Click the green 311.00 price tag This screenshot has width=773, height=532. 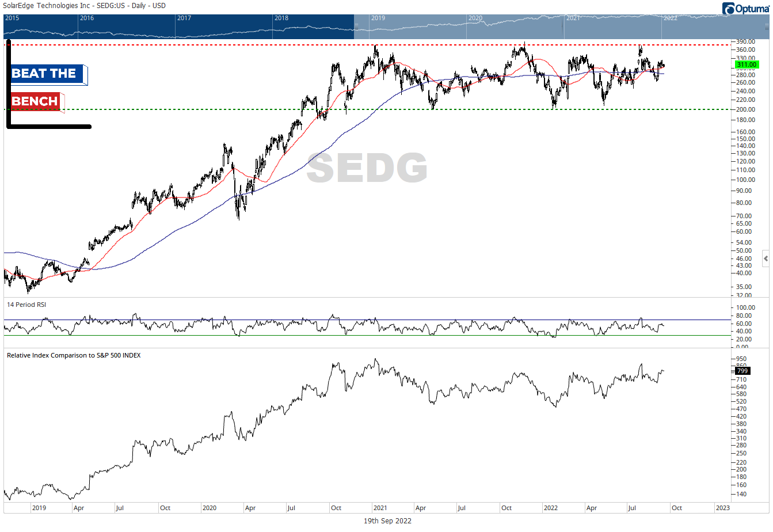(x=747, y=65)
